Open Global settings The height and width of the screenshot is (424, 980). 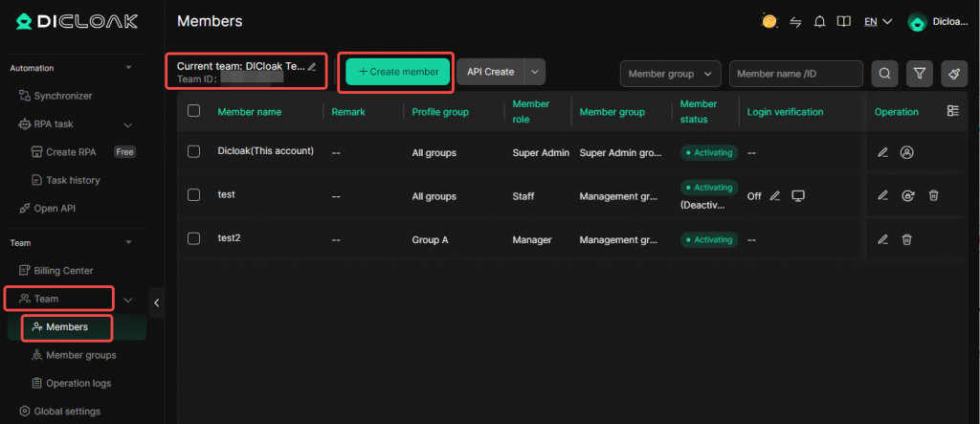point(60,412)
